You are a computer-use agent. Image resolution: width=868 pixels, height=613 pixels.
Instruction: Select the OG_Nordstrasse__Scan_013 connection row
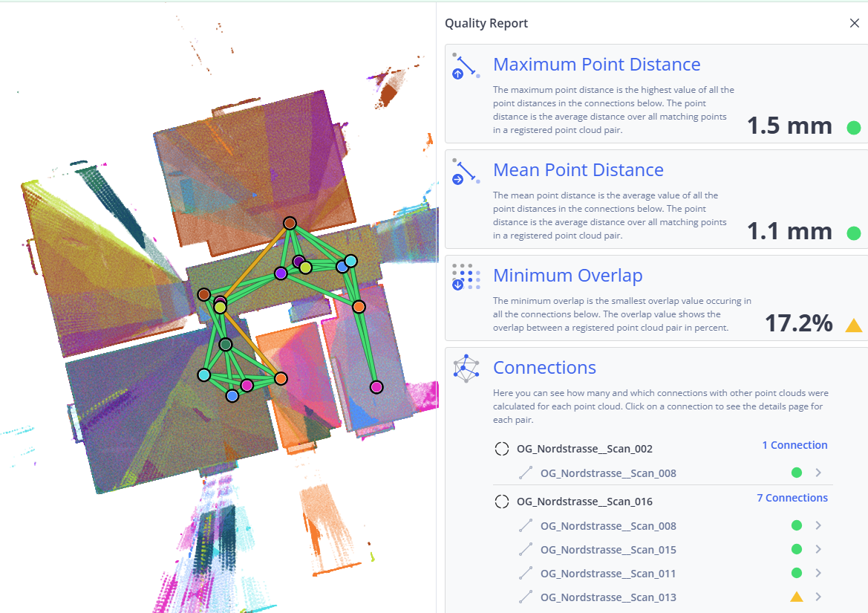point(608,597)
